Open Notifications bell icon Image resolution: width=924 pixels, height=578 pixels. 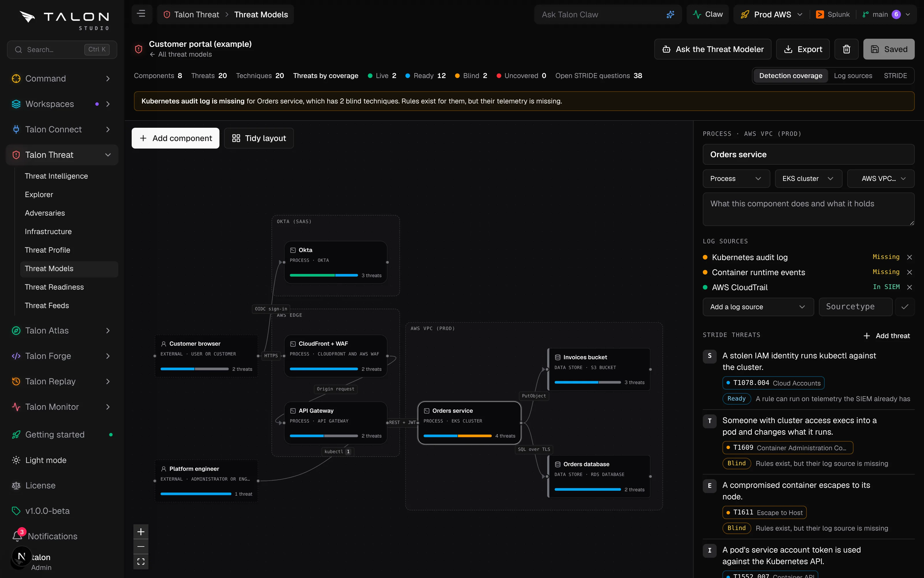(x=17, y=536)
